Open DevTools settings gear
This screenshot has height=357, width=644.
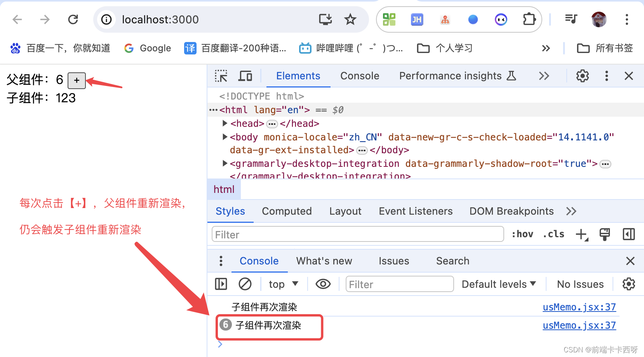(x=582, y=76)
